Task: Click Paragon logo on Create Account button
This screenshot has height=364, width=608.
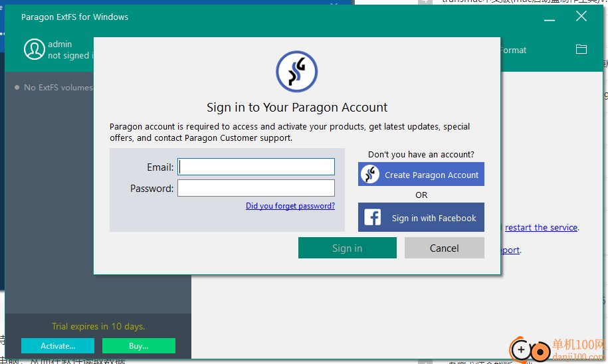Action: tap(370, 175)
